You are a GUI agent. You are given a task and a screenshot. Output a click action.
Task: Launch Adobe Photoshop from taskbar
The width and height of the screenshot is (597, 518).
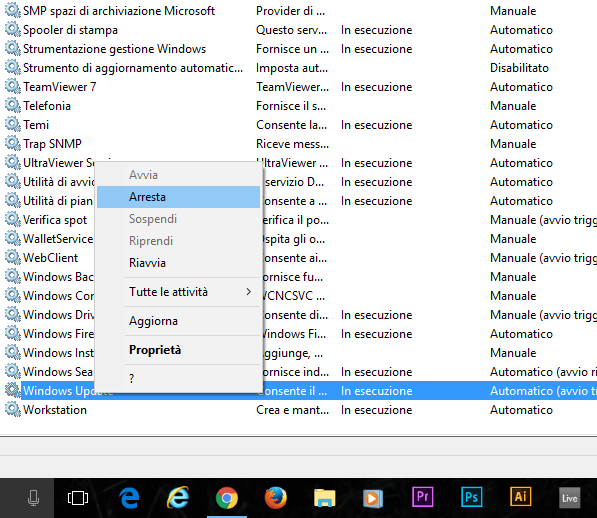(471, 497)
